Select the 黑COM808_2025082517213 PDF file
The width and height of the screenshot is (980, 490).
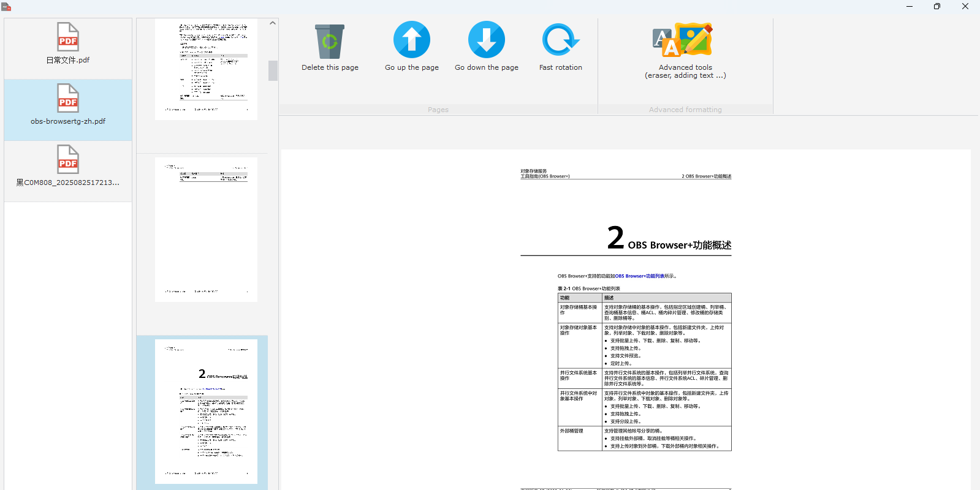(x=68, y=171)
